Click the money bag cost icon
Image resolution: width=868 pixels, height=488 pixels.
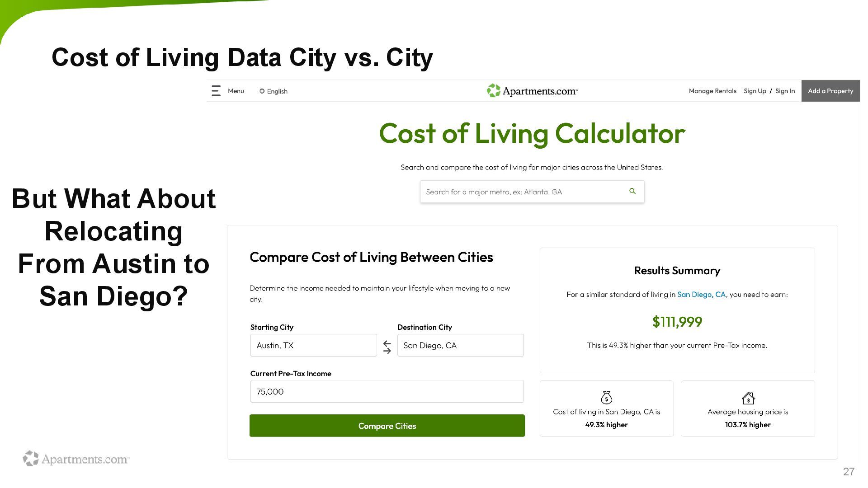(x=606, y=398)
